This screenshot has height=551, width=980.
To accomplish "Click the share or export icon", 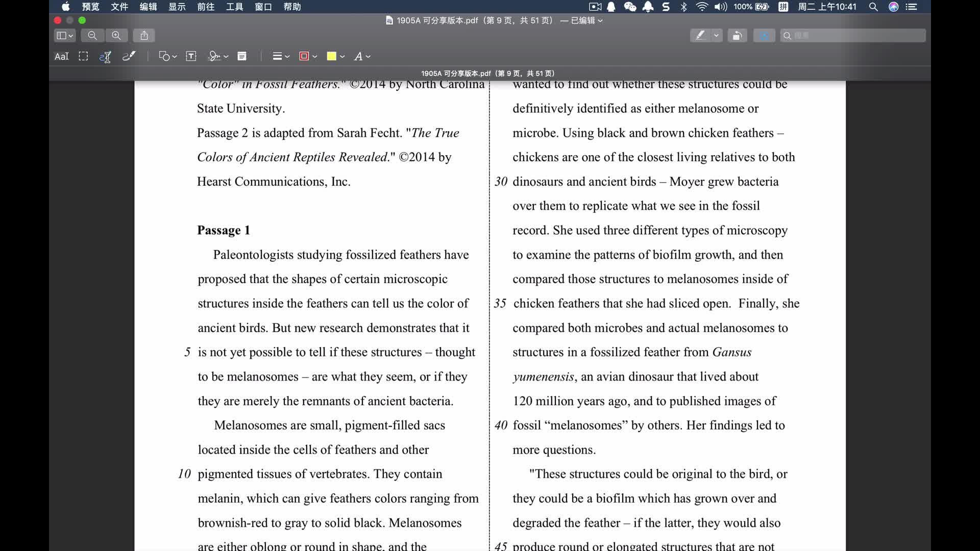I will point(145,36).
